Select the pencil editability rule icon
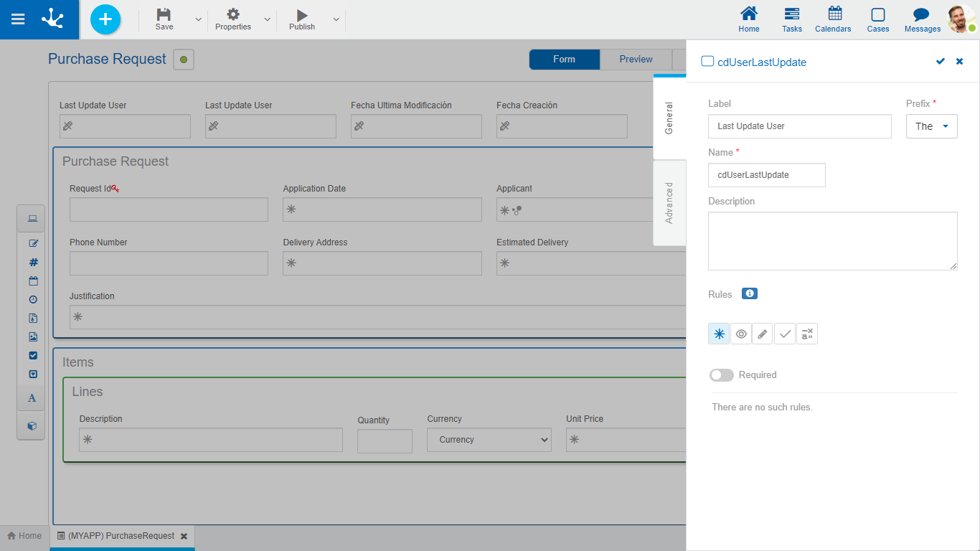Image resolution: width=980 pixels, height=551 pixels. coord(763,334)
